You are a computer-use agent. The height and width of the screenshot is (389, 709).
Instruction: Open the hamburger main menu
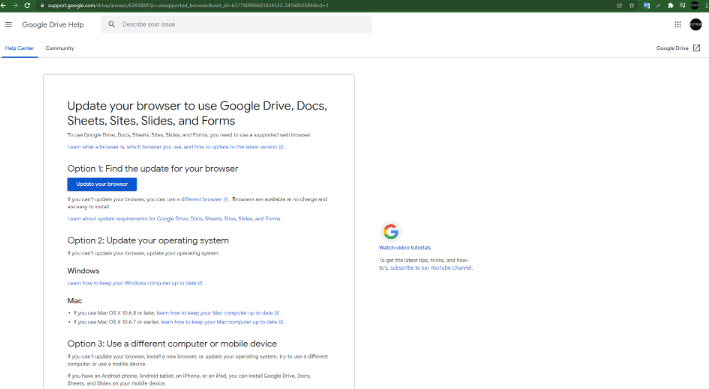[9, 24]
